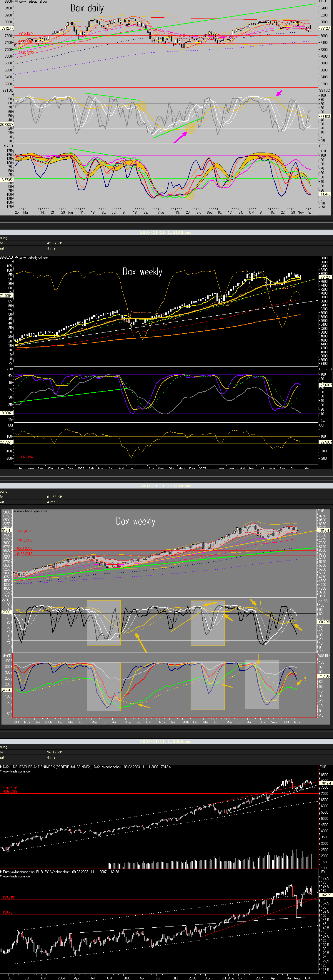Click the -206,7154 label in CCI panel
Image resolution: width=333 pixels, height=980 pixels.
pos(26,457)
